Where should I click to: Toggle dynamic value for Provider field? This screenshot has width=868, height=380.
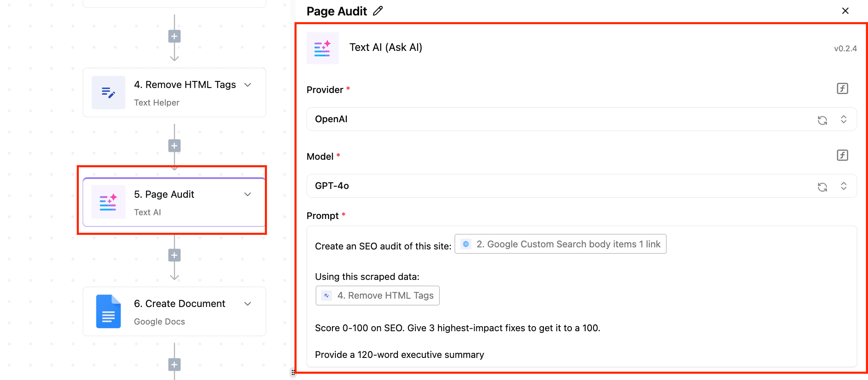tap(842, 88)
